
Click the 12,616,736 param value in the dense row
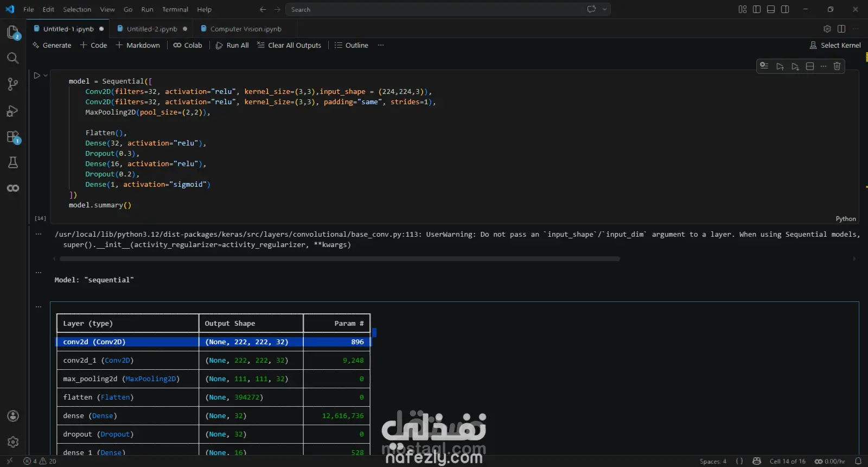[343, 416]
